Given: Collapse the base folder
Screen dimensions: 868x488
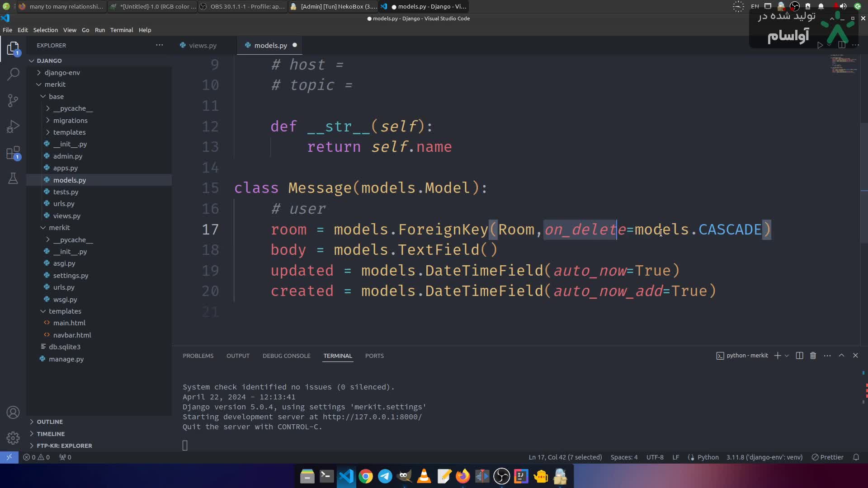Looking at the screenshot, I should click(56, 96).
